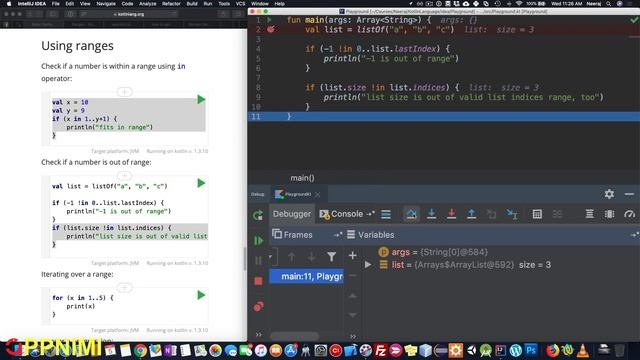Open the Analyze menu

click(x=147, y=4)
